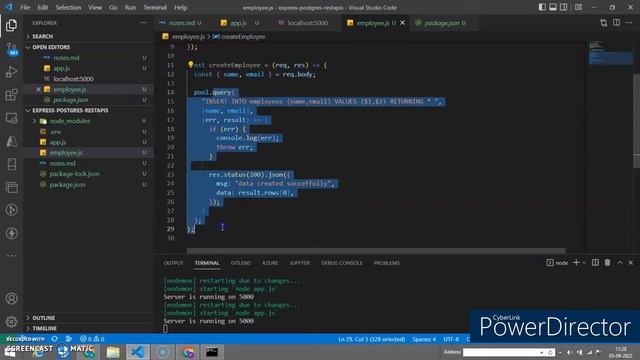Click Spaces: 4 indentation in status bar

point(424,339)
